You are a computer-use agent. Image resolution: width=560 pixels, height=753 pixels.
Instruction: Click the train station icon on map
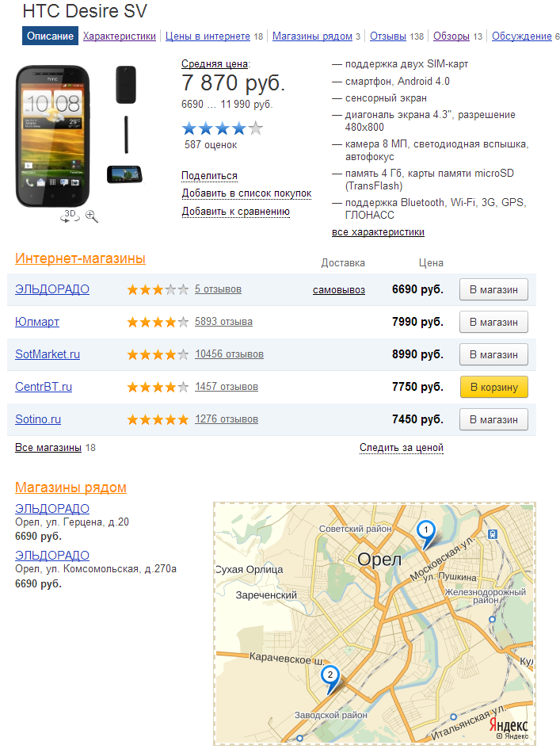493,534
